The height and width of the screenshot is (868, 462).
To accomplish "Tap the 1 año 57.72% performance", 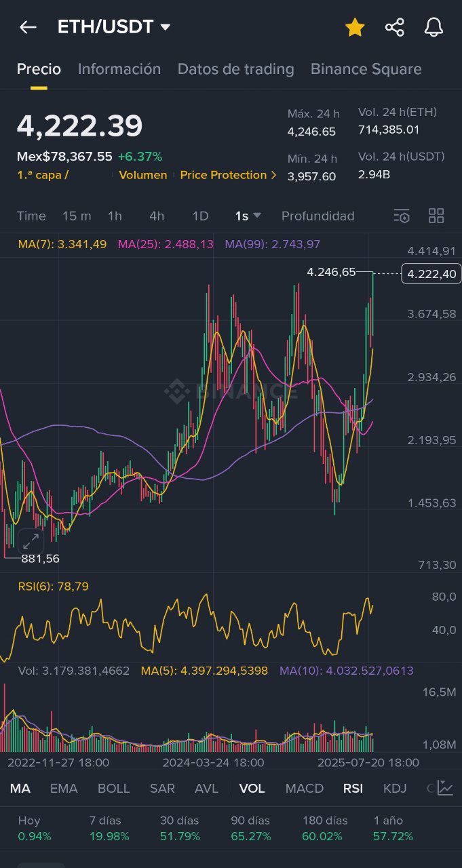I will [393, 828].
